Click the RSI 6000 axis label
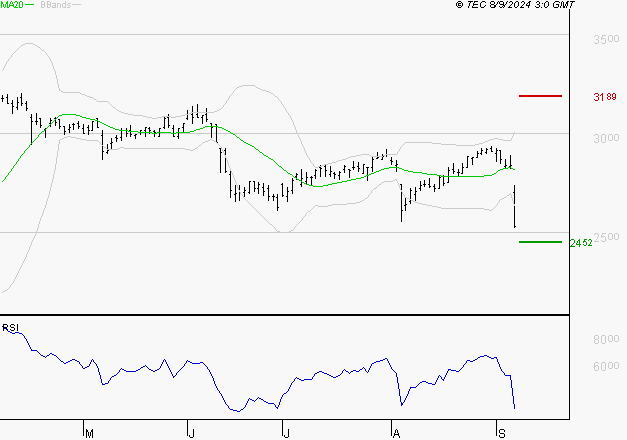The image size is (627, 440). (606, 366)
